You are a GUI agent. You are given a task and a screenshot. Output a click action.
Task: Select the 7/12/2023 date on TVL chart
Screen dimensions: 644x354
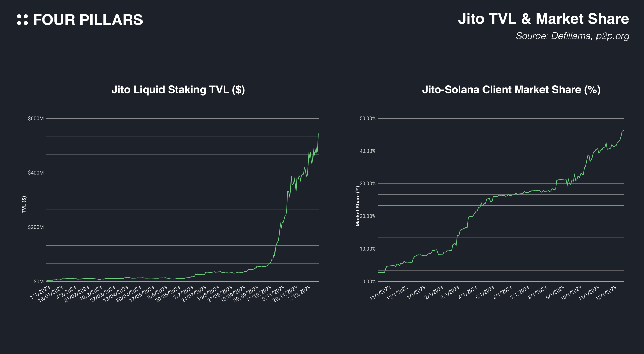tap(300, 293)
